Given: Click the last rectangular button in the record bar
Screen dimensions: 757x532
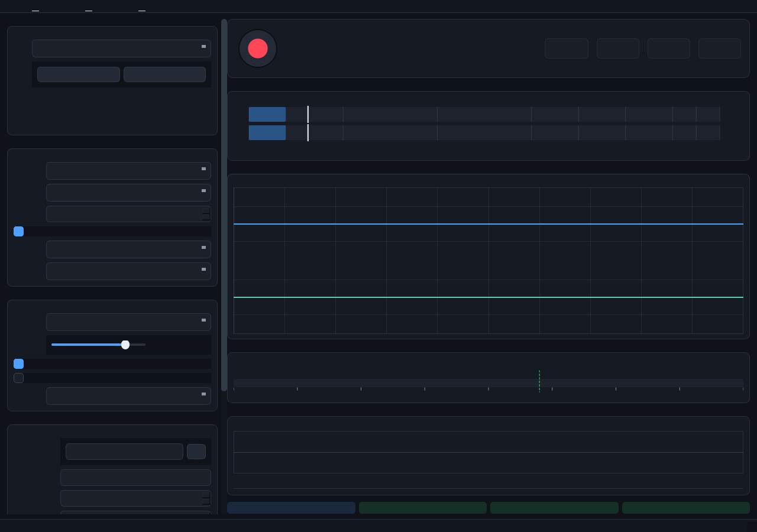Looking at the screenshot, I should click(720, 48).
